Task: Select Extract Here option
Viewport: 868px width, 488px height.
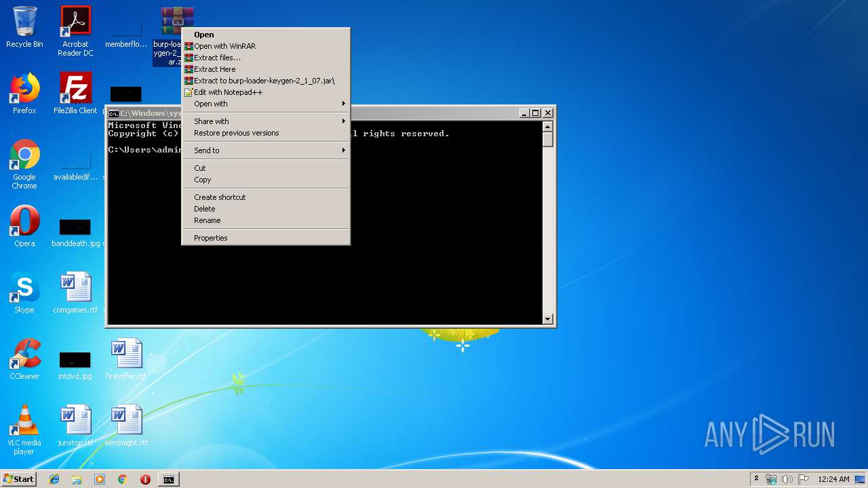Action: 266,69
